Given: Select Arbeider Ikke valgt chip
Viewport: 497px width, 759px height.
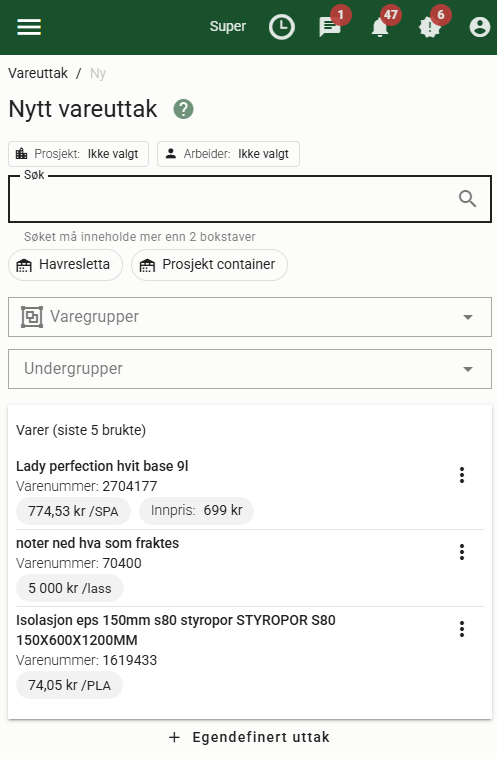Looking at the screenshot, I should [x=228, y=154].
